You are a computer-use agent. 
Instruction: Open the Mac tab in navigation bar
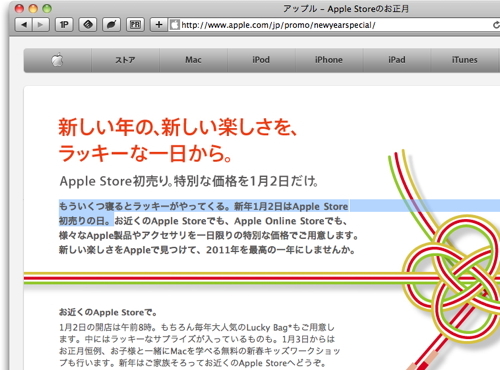coord(193,60)
